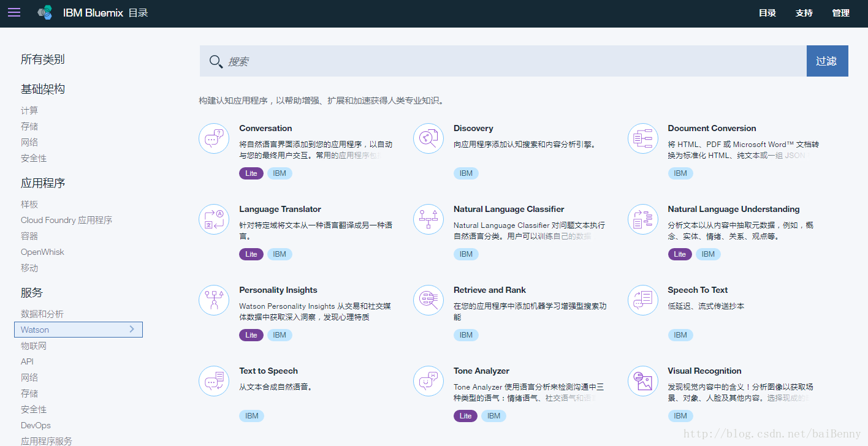This screenshot has height=446, width=868.
Task: Open the Natural Language Classifier icon
Action: click(428, 219)
